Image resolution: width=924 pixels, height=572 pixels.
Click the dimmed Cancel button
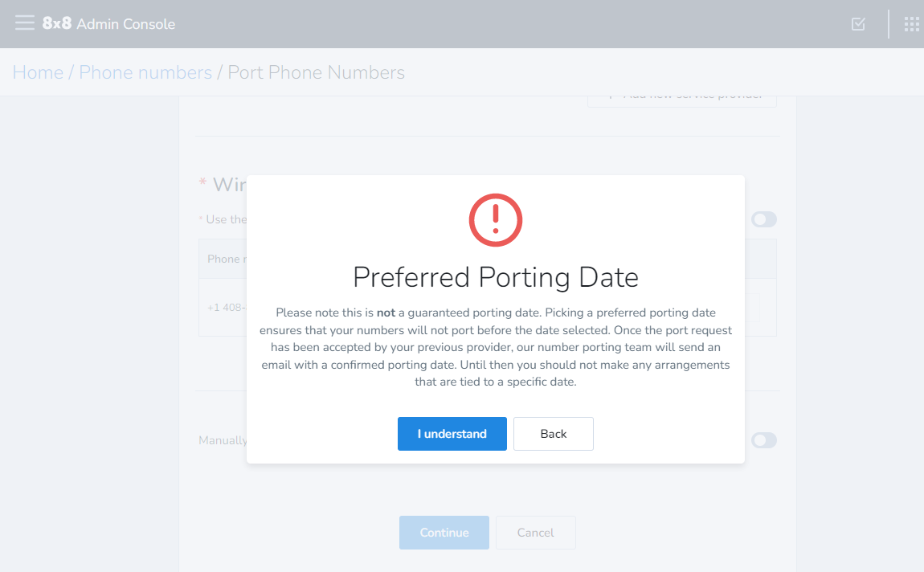536,533
